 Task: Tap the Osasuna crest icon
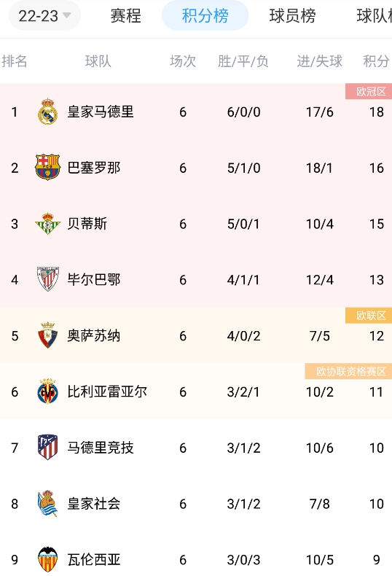(47, 335)
